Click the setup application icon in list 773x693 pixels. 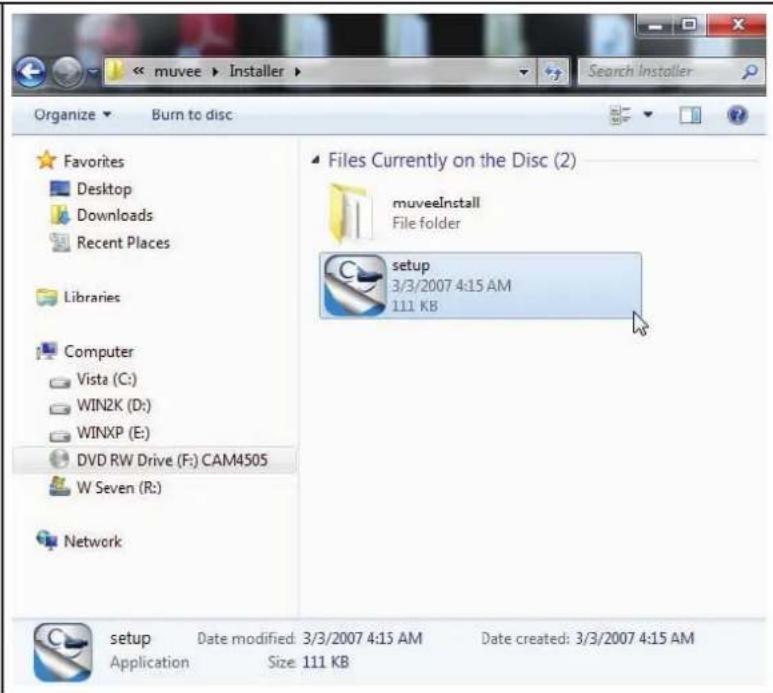pos(354,285)
